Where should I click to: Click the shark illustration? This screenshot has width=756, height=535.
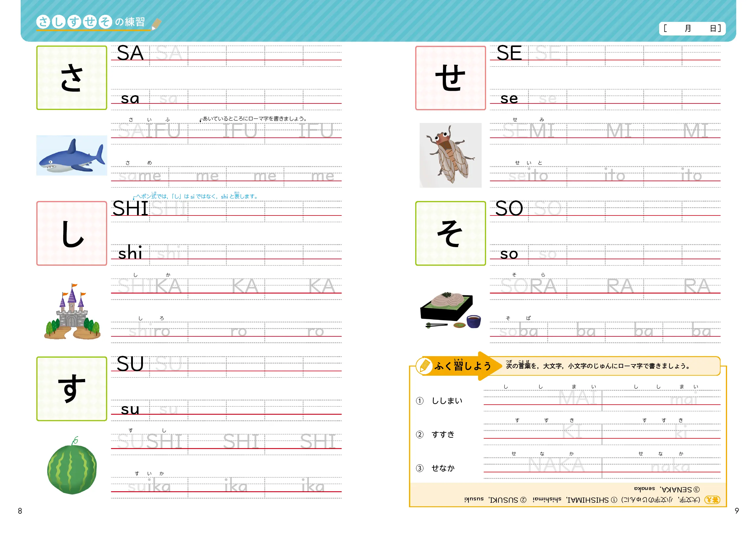71,155
